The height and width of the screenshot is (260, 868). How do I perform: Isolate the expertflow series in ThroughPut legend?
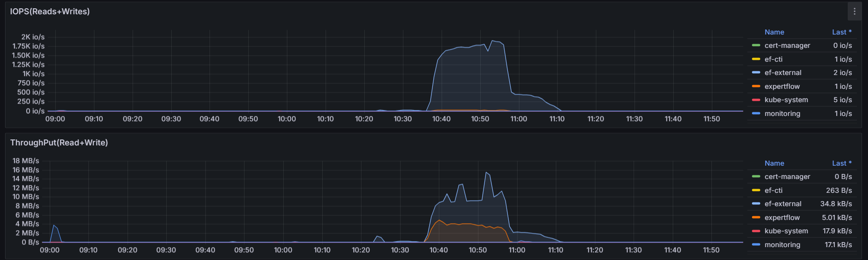point(782,218)
